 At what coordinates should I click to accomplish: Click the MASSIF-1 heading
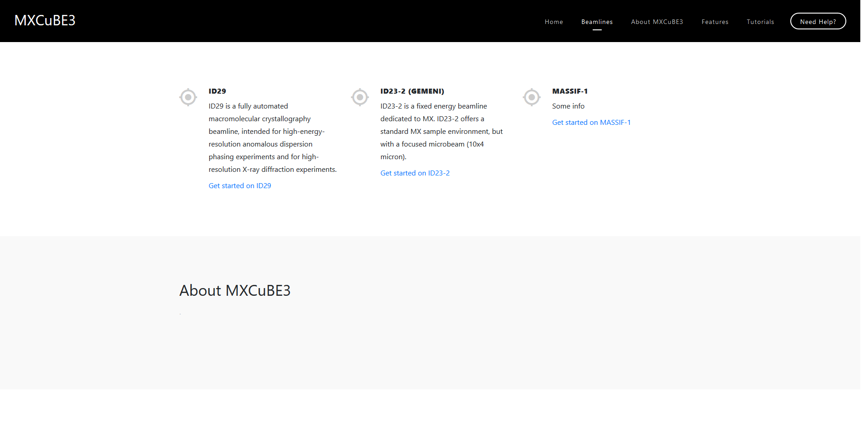click(x=570, y=91)
